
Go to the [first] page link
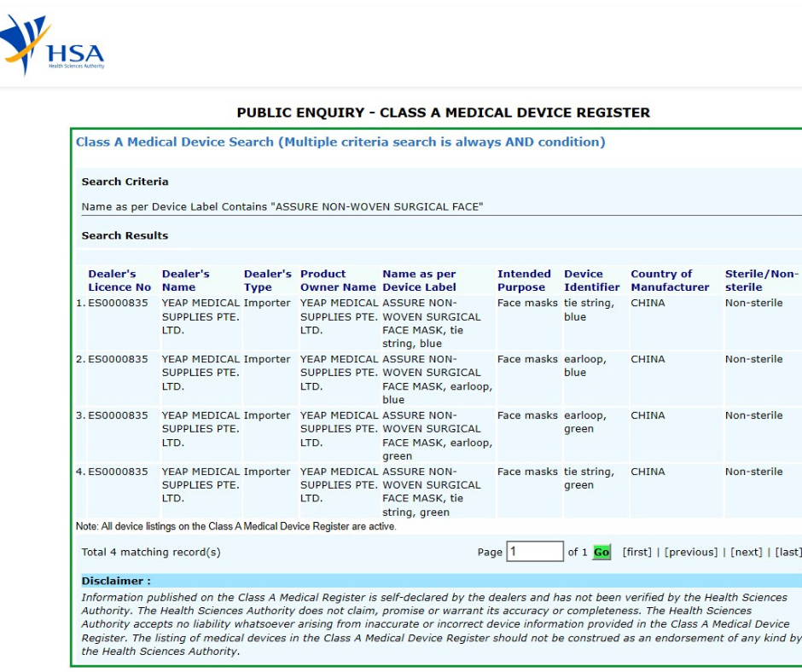(636, 552)
